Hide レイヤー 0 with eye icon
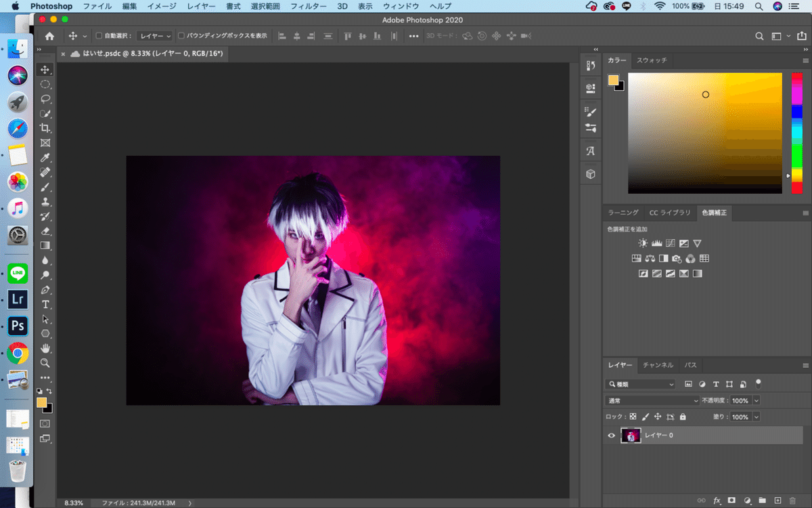 [612, 436]
